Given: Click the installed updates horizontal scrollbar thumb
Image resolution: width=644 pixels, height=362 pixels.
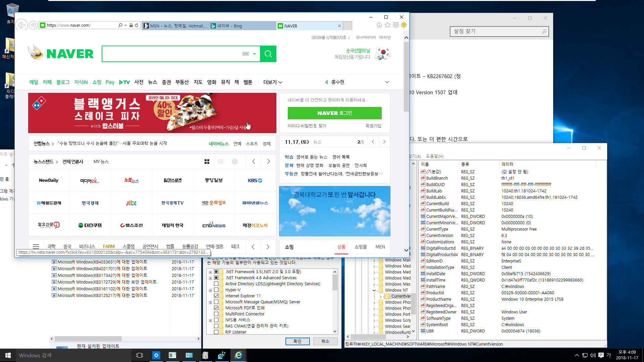Looking at the screenshot, I should coord(88,339).
